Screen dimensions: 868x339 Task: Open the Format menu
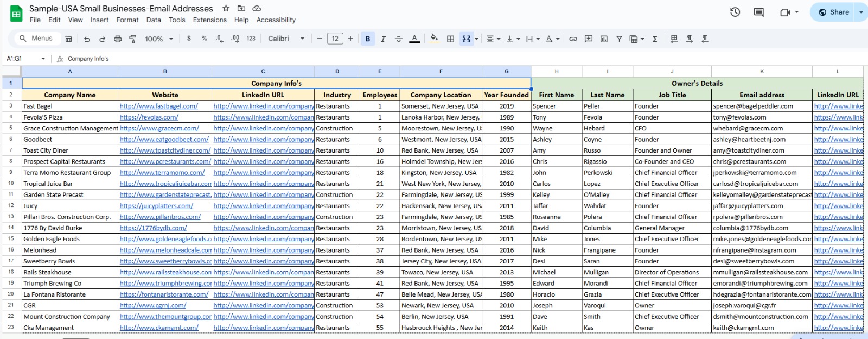pos(127,20)
